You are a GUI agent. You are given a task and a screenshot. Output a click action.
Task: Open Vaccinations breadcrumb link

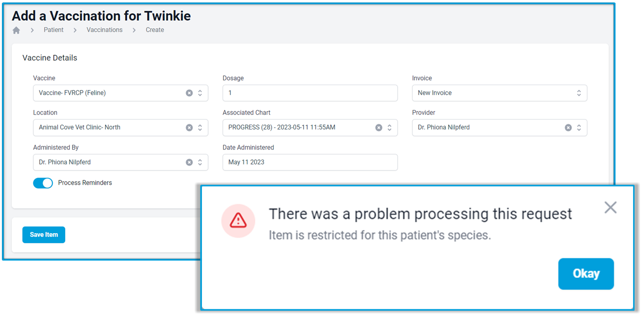click(x=104, y=30)
